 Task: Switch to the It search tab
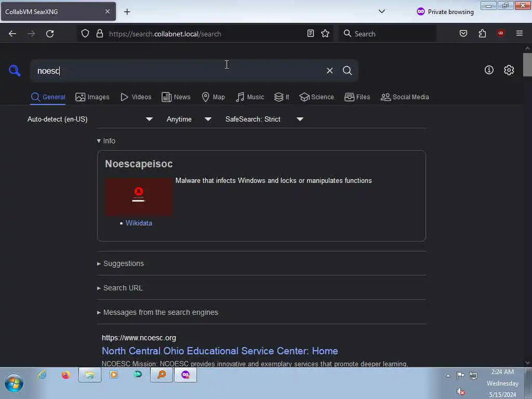coord(282,97)
